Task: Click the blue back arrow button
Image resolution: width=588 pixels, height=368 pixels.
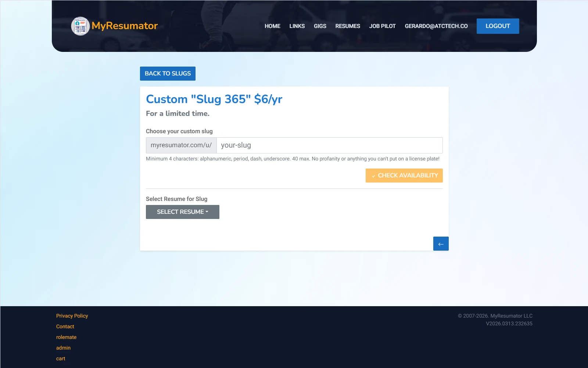Action: tap(441, 243)
